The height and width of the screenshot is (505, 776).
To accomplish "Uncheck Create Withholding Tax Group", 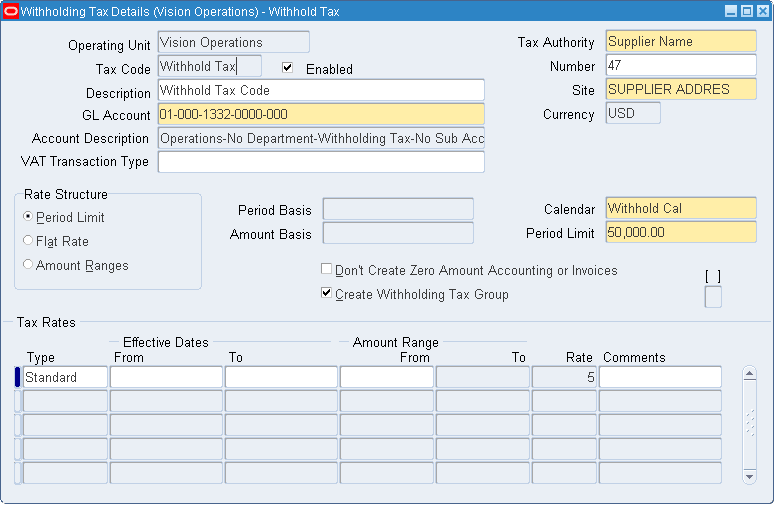I will tap(326, 294).
